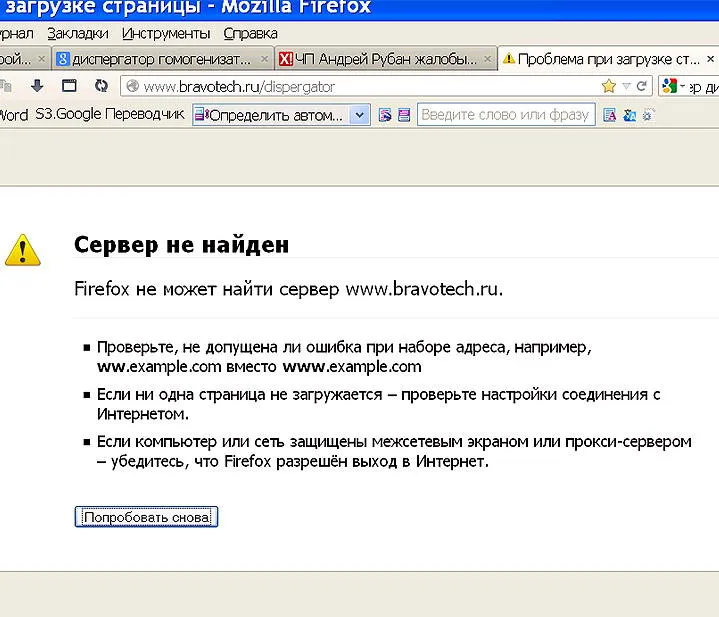Close the ЧП Андрей Рубан жалобы tab
Viewport: 719px width, 617px height.
[x=487, y=59]
